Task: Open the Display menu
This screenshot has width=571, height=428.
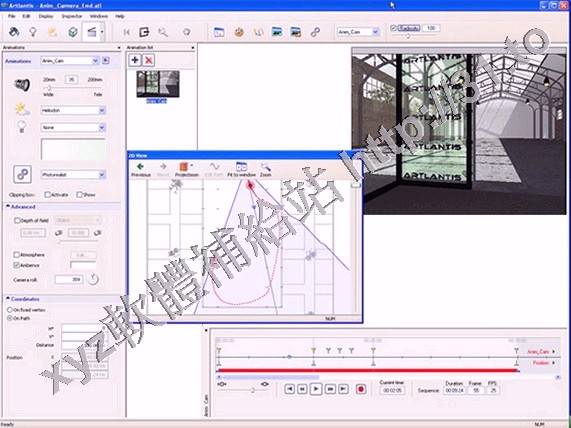Action: [46, 16]
